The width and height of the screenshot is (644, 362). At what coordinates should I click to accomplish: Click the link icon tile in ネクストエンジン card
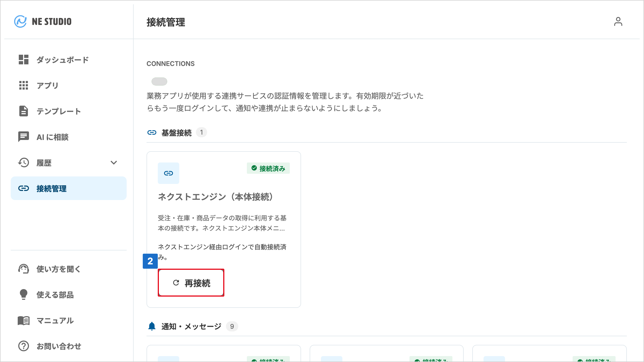point(169,173)
